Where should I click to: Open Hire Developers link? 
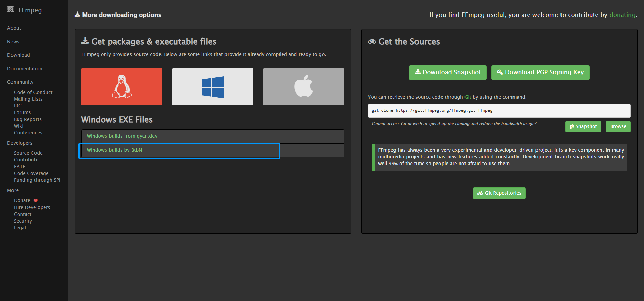click(x=32, y=207)
